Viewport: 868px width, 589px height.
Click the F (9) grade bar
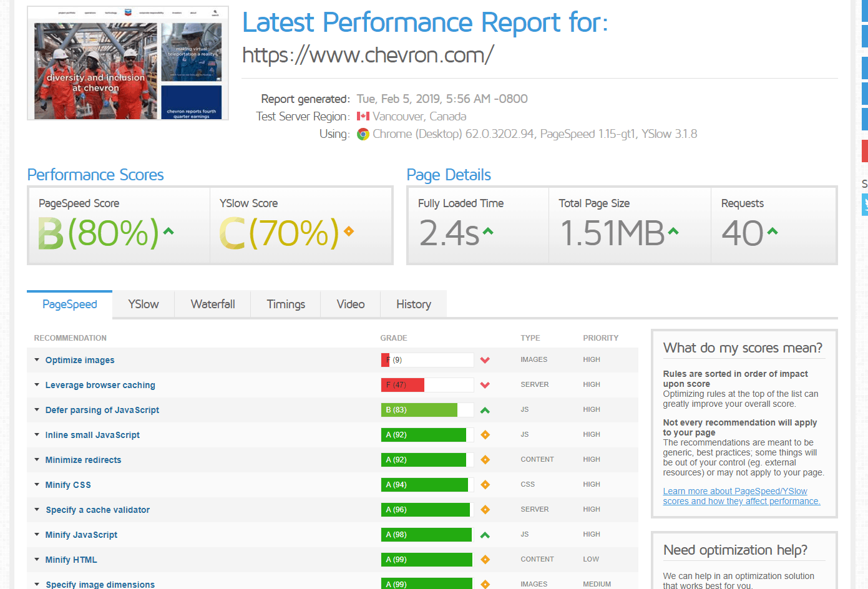[x=427, y=360]
